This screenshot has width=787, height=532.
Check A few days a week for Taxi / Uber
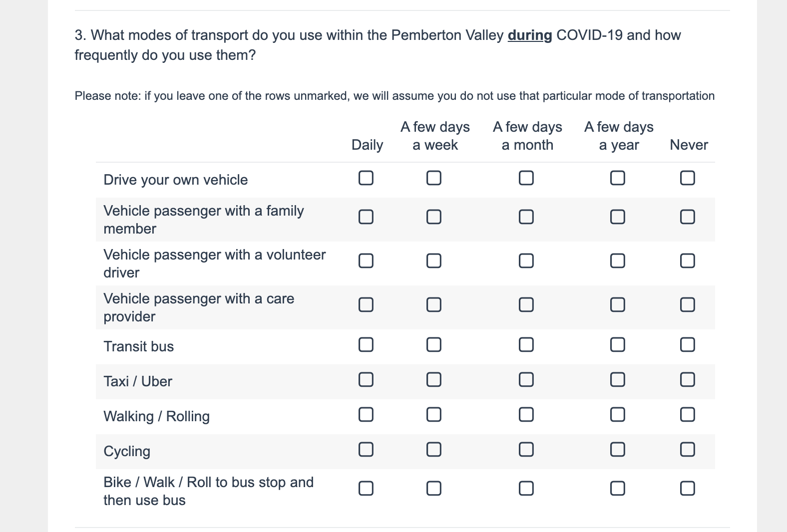pyautogui.click(x=434, y=380)
